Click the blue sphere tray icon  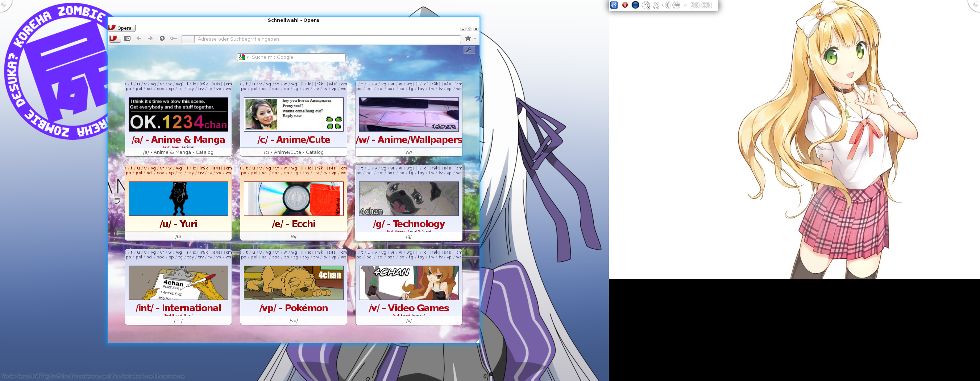coord(635,5)
